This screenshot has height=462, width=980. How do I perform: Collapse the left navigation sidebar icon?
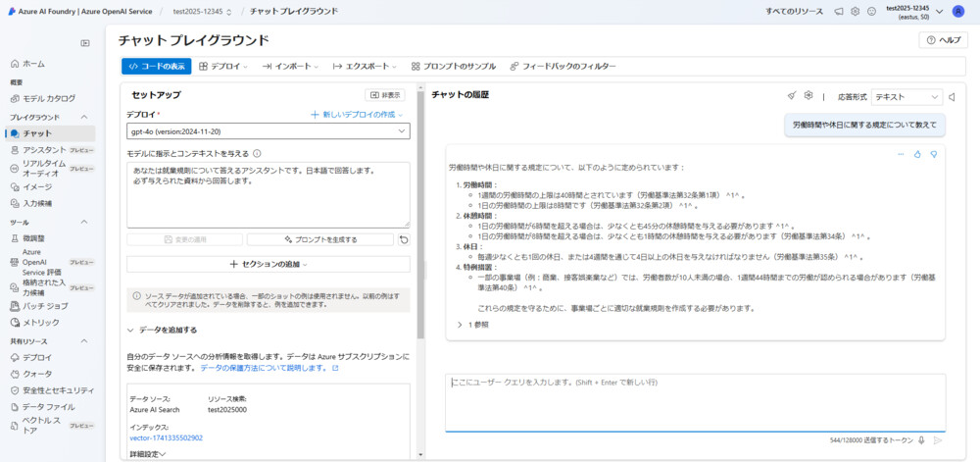tap(85, 43)
